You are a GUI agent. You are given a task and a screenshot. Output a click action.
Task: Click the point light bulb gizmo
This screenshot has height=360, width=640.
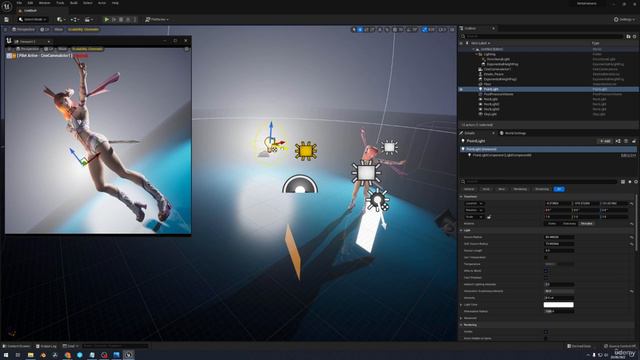pyautogui.click(x=270, y=144)
